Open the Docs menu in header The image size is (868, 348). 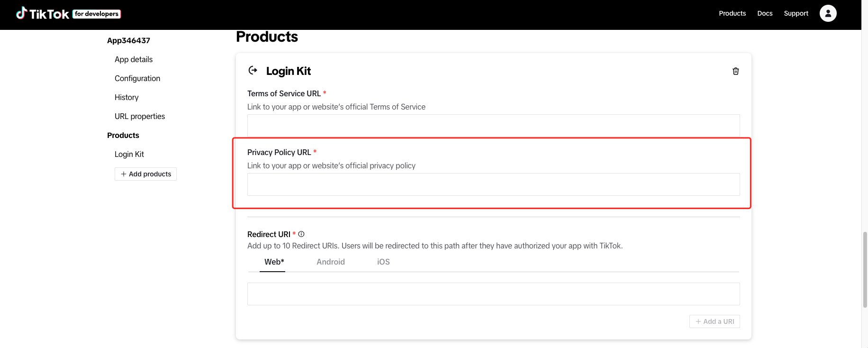click(765, 13)
